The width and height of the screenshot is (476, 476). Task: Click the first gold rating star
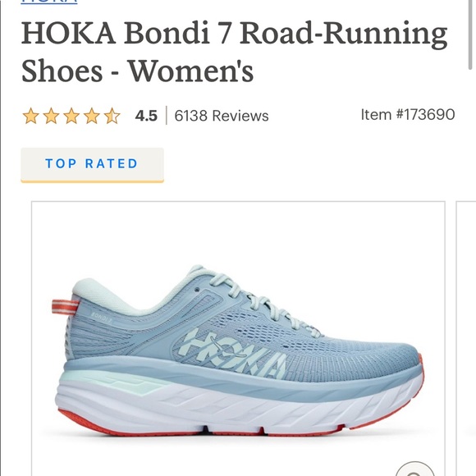click(x=30, y=116)
